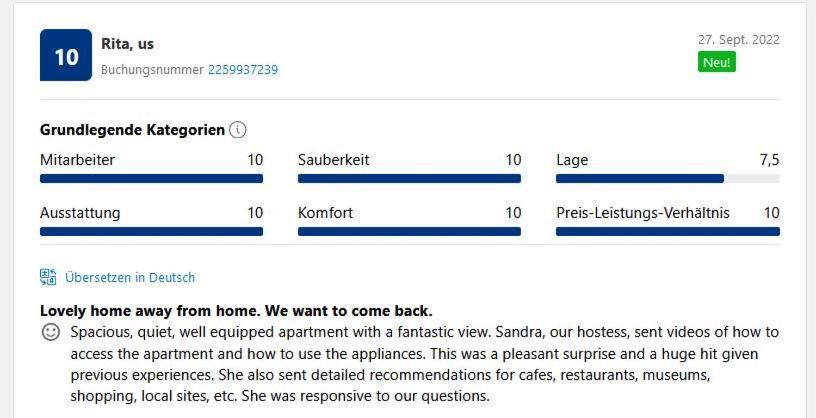
Task: Click the Ausstattung rating bar
Action: coord(151,232)
